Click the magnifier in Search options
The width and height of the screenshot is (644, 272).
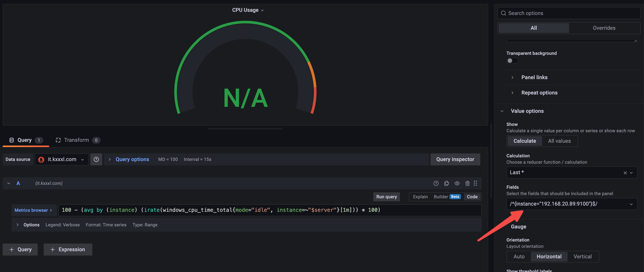(x=503, y=13)
